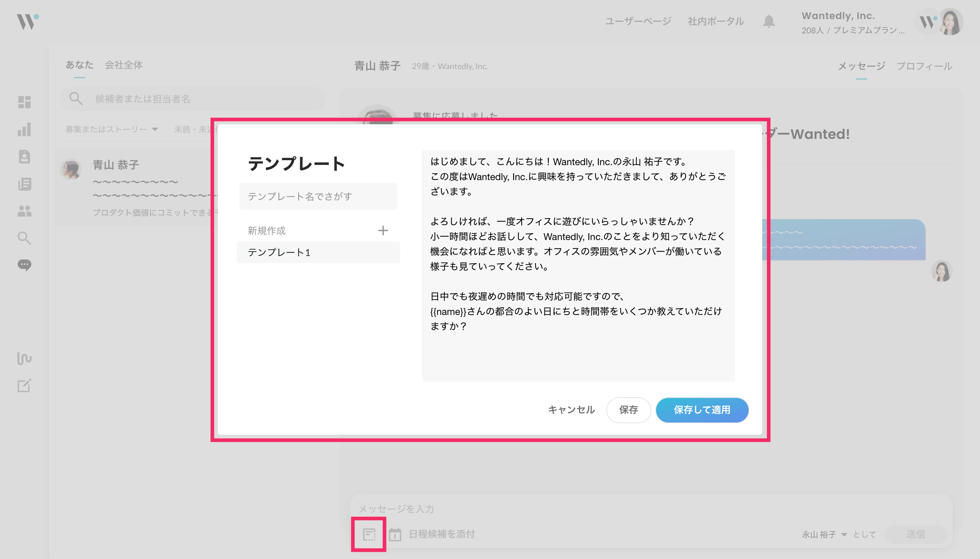980x559 pixels.
Task: Click 青山 恭子 avatar in the conversation list
Action: 70,169
